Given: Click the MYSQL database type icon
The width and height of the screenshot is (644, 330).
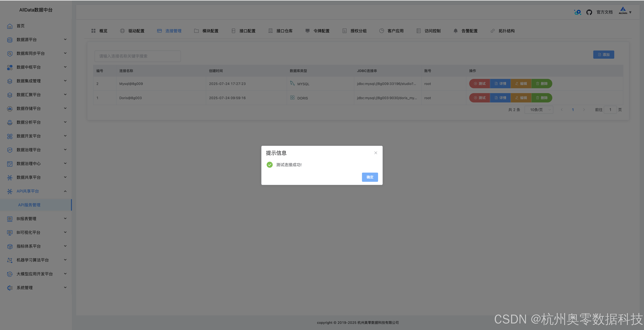Looking at the screenshot, I should point(292,83).
